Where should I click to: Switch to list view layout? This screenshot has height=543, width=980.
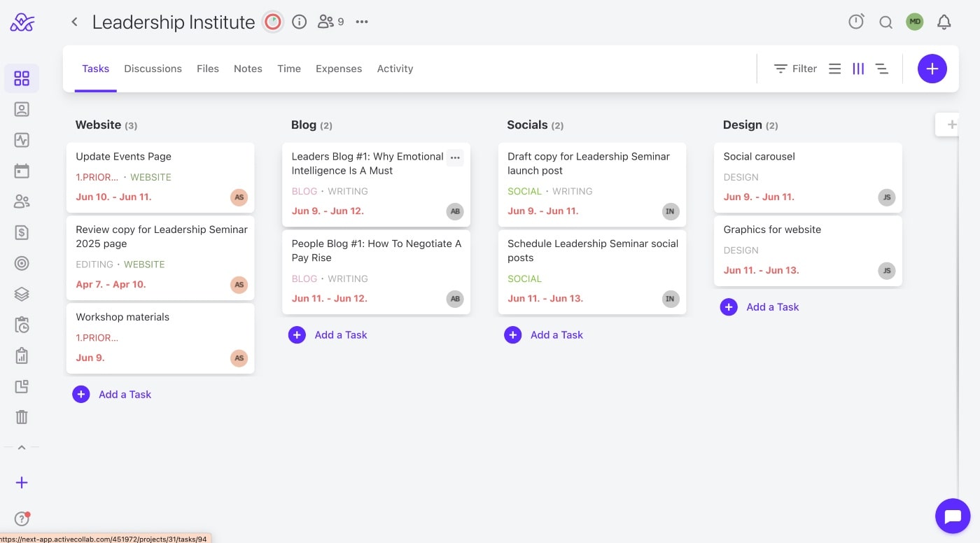(x=834, y=69)
